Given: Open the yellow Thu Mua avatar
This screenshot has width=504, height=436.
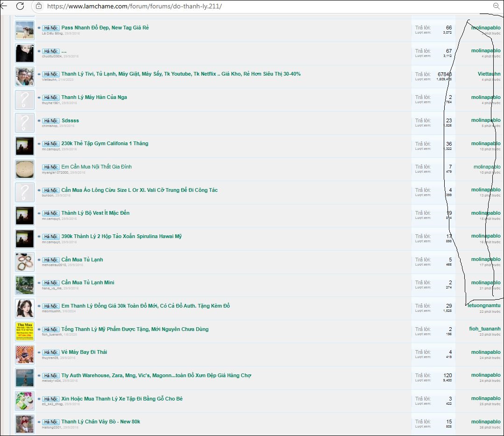Looking at the screenshot, I should [25, 331].
